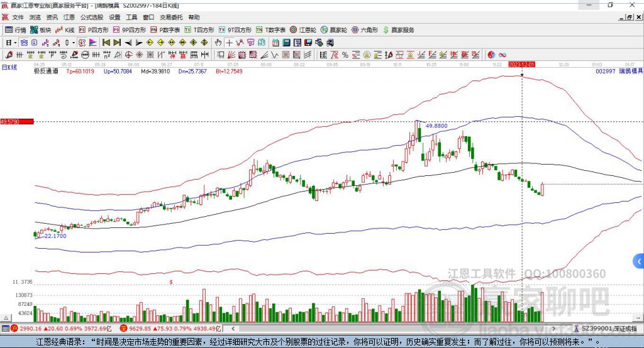Toggle the crosshair cursor button
The image size is (644, 348).
click(229, 43)
